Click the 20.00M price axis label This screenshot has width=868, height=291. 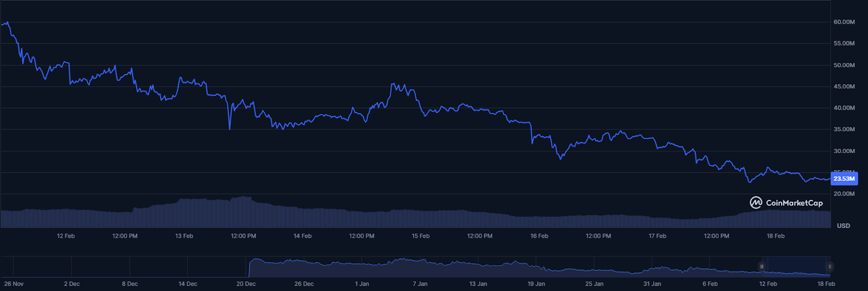844,194
